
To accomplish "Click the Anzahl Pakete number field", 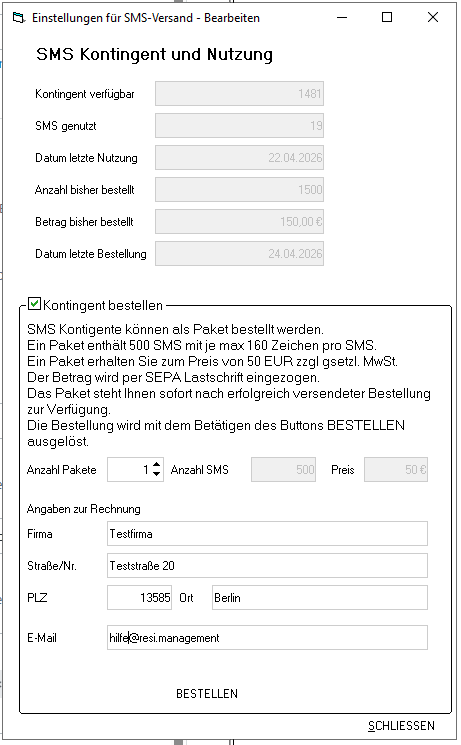I will tap(130, 469).
